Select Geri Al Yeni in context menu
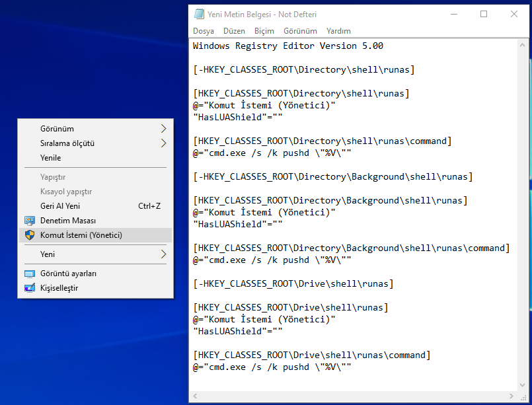Image resolution: width=532 pixels, height=405 pixels. tap(95, 206)
